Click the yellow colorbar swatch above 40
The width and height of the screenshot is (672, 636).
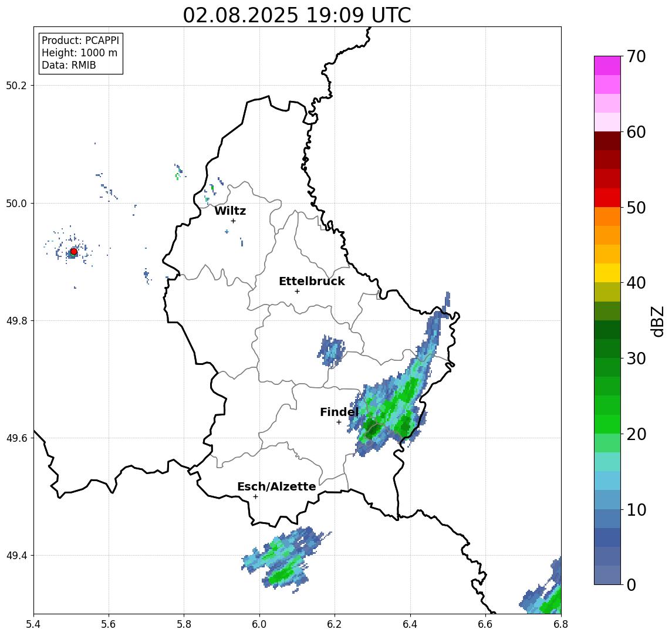coord(607,273)
